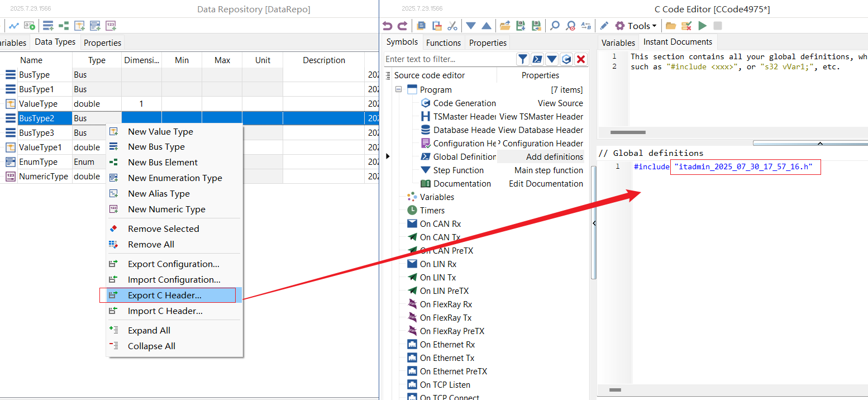Click the pencil edit icon
The image size is (868, 400).
point(604,26)
